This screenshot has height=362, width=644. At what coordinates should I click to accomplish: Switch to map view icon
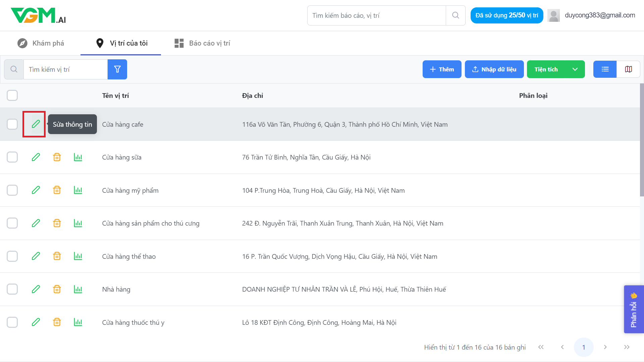tap(628, 69)
